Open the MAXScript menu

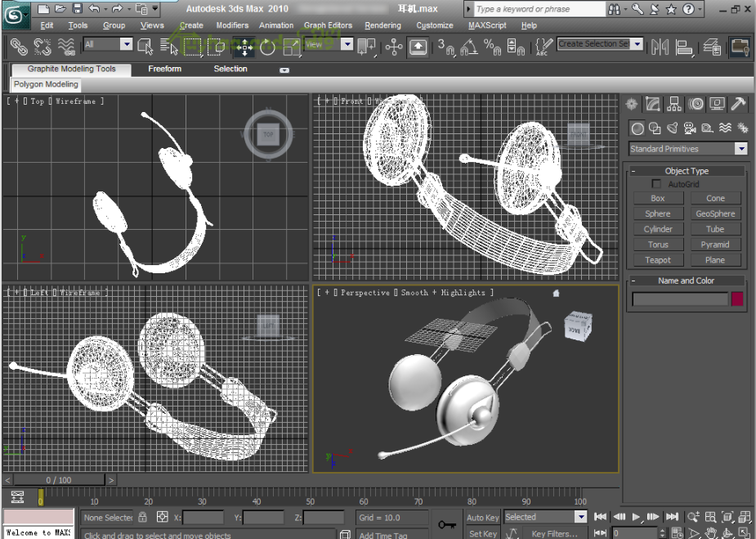487,25
